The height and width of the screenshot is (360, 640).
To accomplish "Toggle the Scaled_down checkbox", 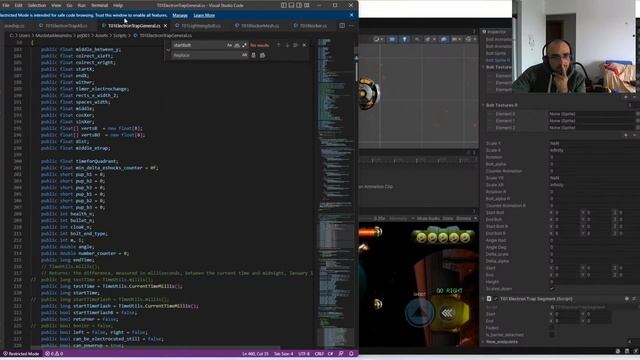I will pyautogui.click(x=551, y=289).
